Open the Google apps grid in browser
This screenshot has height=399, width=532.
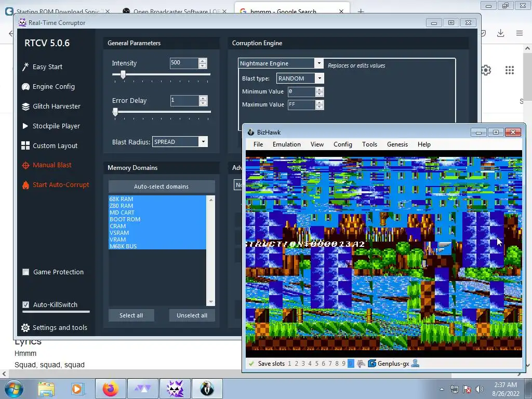pyautogui.click(x=510, y=70)
